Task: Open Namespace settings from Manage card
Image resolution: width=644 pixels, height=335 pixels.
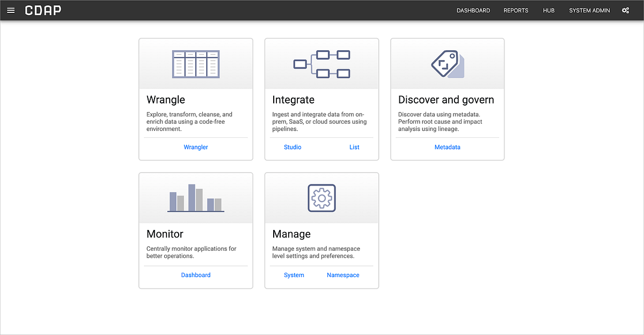Action: [x=343, y=274]
